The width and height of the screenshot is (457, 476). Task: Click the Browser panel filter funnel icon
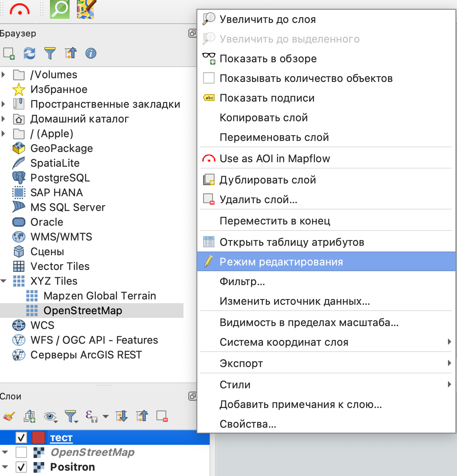point(50,53)
